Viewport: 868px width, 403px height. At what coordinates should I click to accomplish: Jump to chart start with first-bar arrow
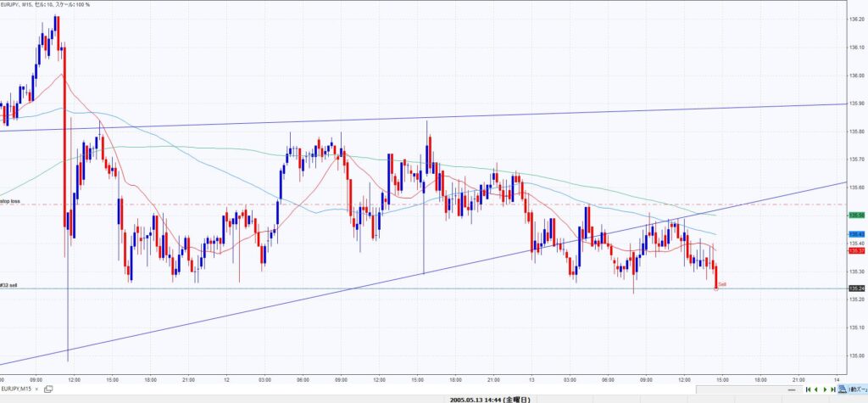(x=809, y=389)
